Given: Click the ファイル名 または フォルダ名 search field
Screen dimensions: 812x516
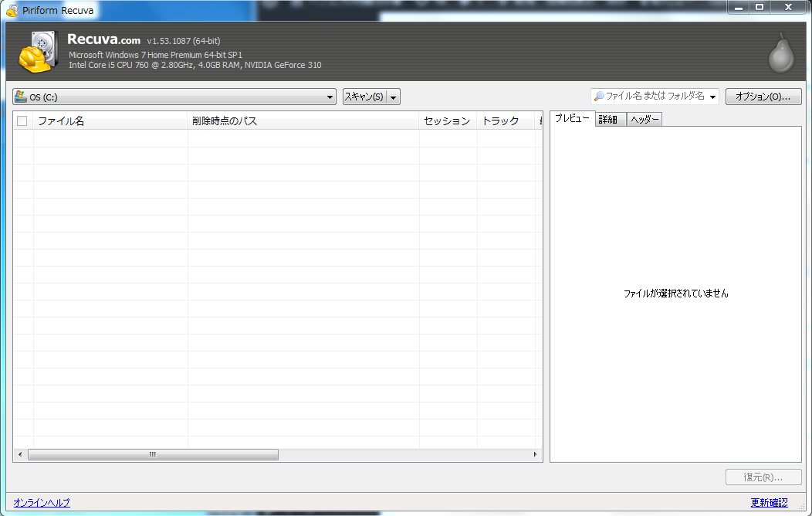Looking at the screenshot, I should (655, 97).
